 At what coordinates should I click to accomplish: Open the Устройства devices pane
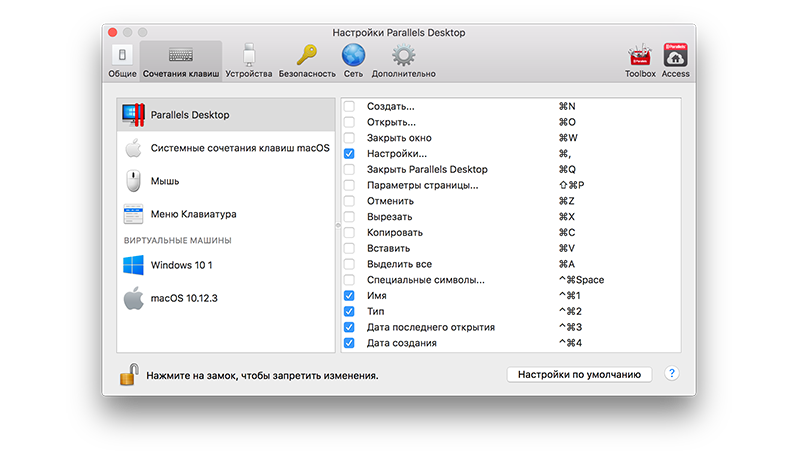click(248, 60)
